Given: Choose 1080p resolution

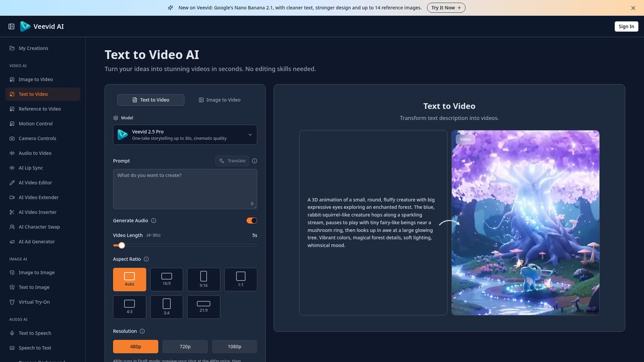Looking at the screenshot, I should click(x=234, y=346).
